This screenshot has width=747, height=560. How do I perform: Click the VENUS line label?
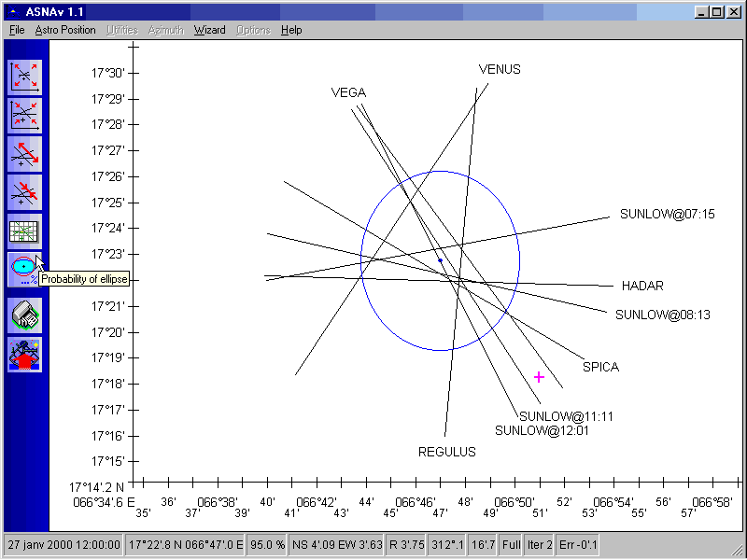pos(500,70)
